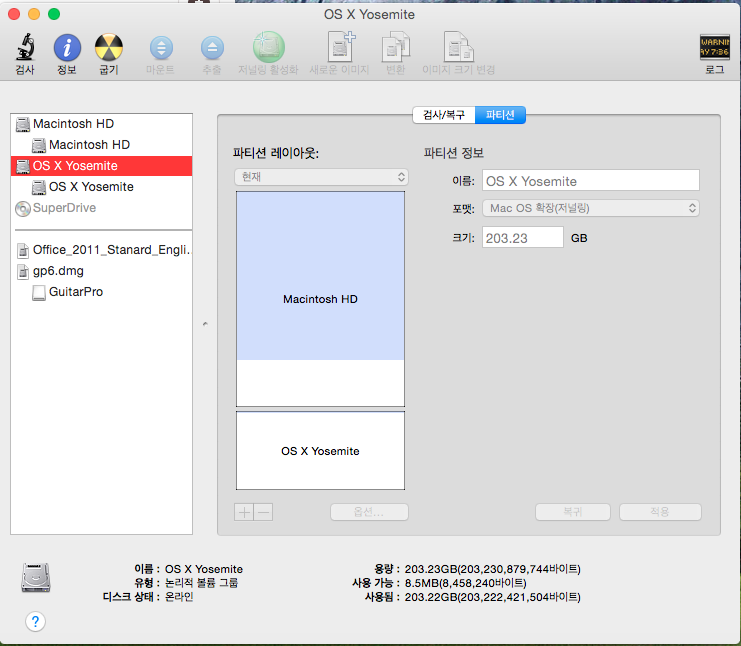Click the sidebar splitter handle

(x=205, y=324)
